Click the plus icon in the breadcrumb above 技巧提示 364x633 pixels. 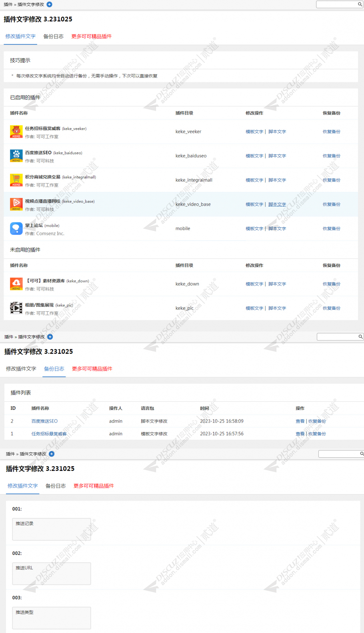click(x=49, y=4)
